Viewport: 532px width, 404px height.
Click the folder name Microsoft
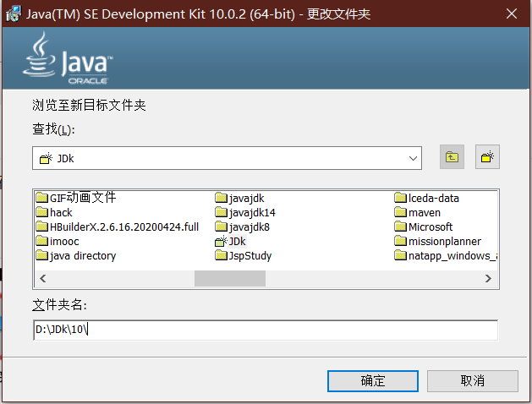point(431,227)
